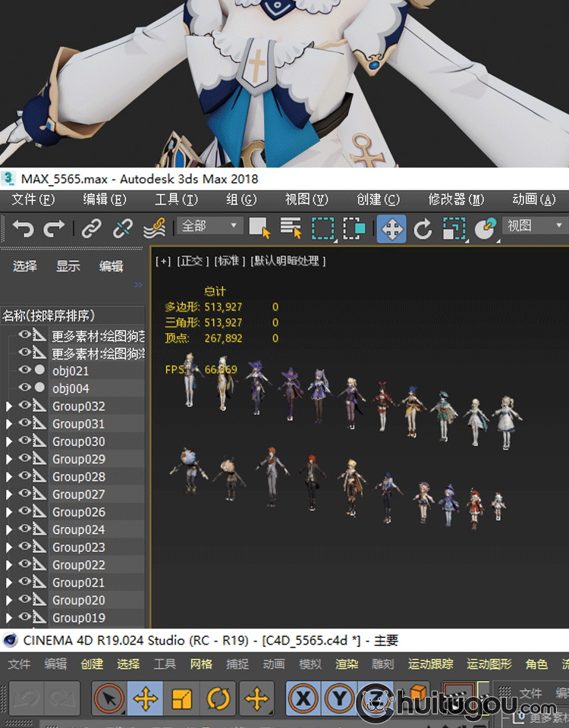Activate the Select and Rotate tool

coord(423,229)
